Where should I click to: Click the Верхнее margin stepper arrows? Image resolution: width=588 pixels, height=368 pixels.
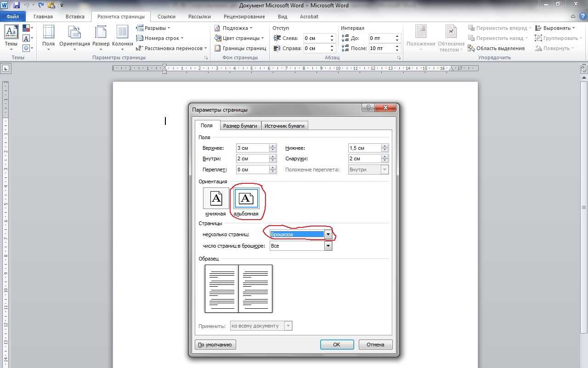[x=273, y=148]
